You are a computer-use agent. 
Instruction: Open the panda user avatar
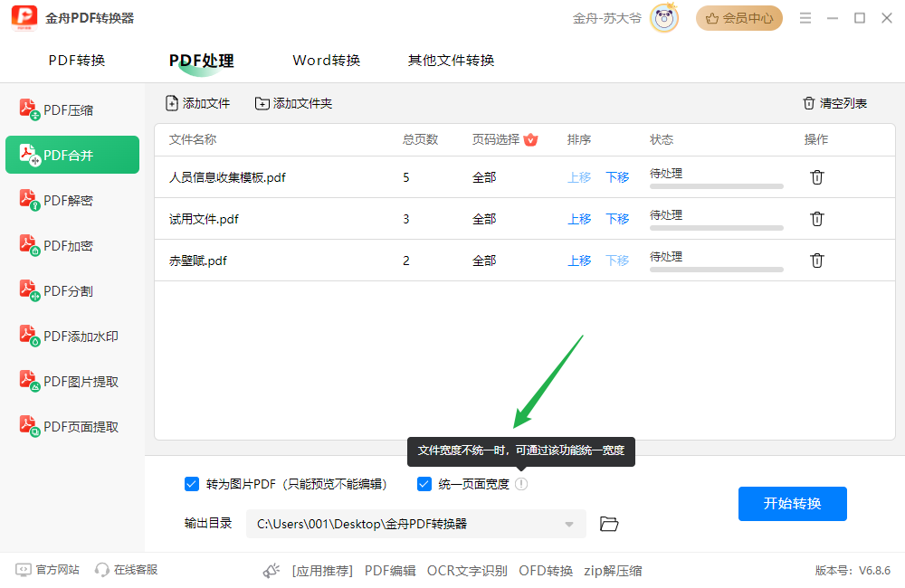(664, 18)
